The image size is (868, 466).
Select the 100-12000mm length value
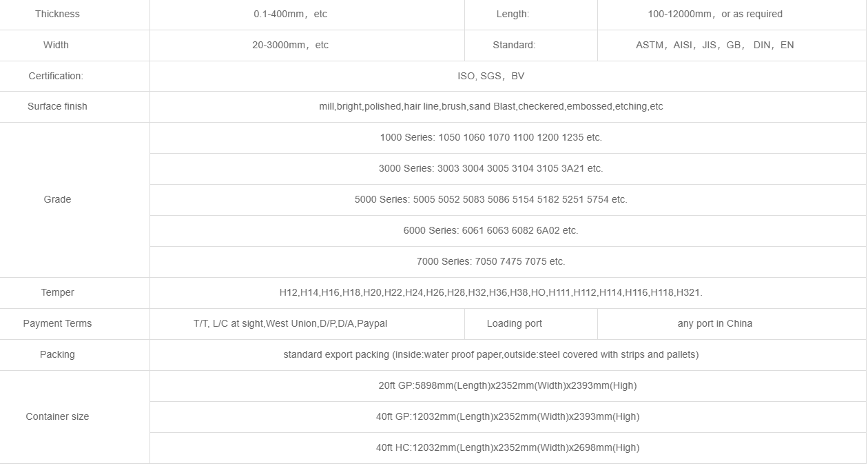click(x=714, y=14)
